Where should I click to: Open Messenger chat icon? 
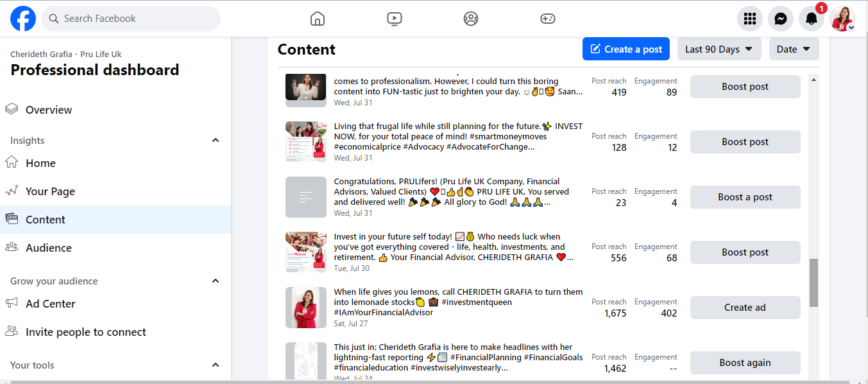point(781,19)
